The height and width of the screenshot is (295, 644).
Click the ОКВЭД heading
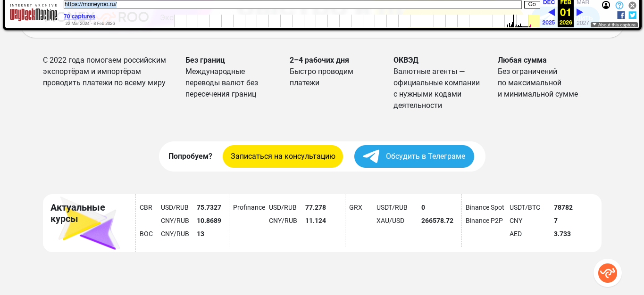[406, 60]
